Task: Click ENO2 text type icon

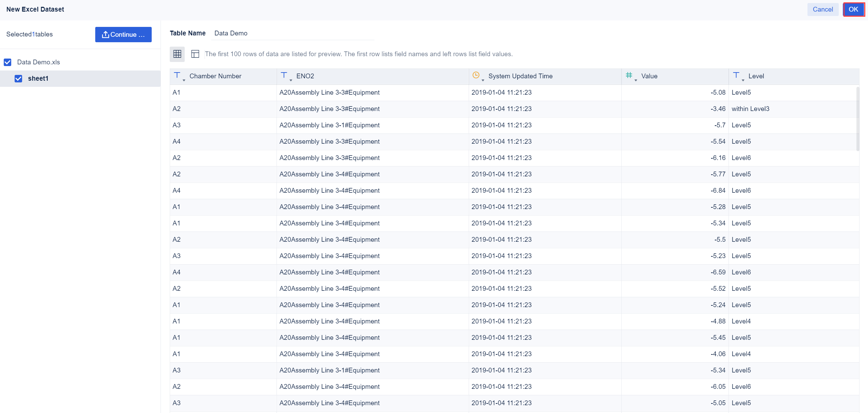Action: [284, 75]
